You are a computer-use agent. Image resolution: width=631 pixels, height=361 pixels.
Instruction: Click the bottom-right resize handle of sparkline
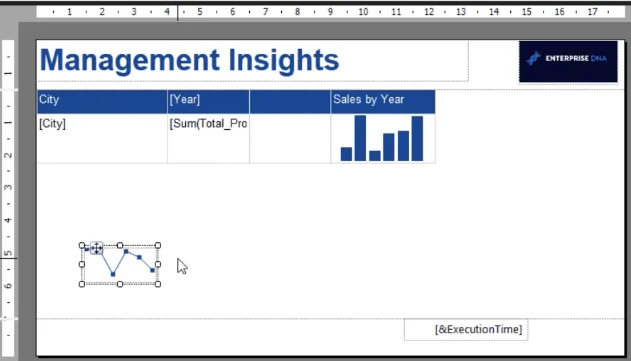[158, 284]
